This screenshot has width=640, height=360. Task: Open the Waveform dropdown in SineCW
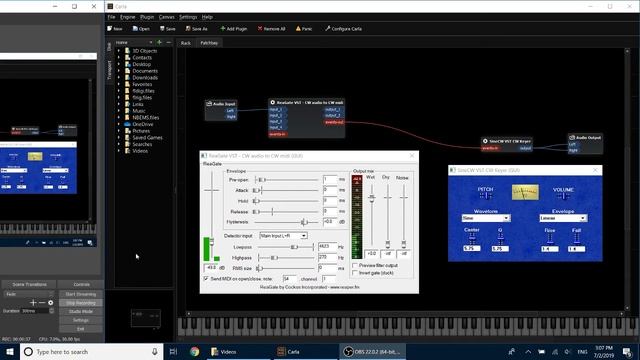click(486, 218)
